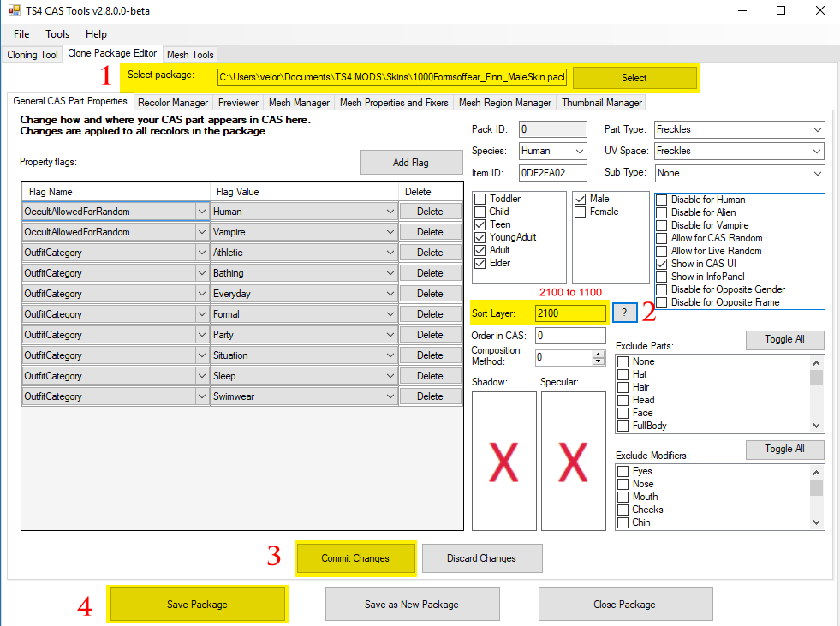840x626 pixels.
Task: Switch to the Mesh Tools tab
Action: click(190, 54)
